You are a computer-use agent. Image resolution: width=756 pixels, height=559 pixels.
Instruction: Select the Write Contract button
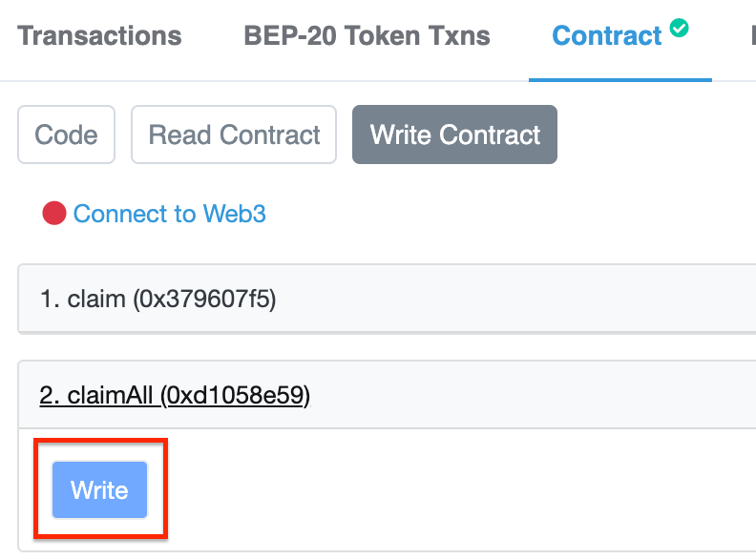(454, 135)
